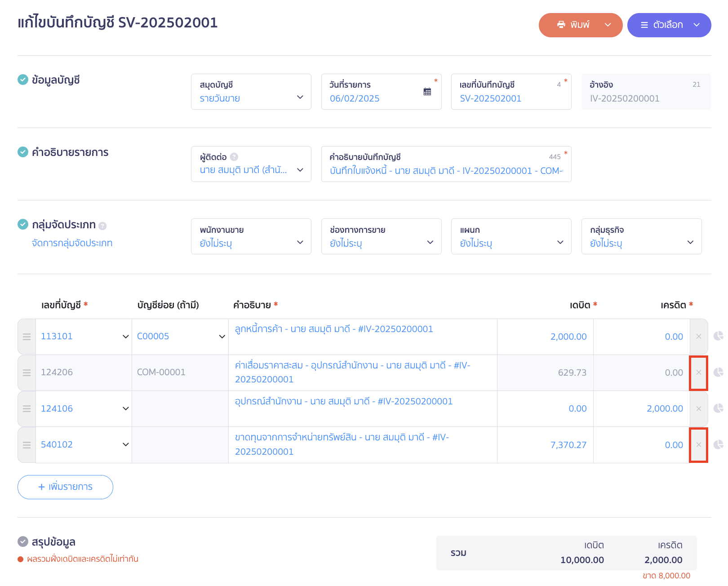Open the ตัวเลือก options menu
Viewport: 728px width, 586px height.
tap(669, 25)
